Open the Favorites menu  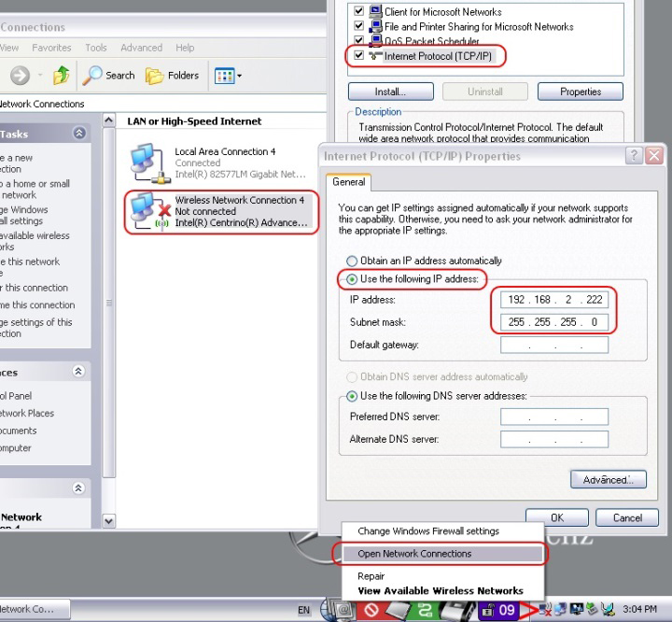[51, 48]
